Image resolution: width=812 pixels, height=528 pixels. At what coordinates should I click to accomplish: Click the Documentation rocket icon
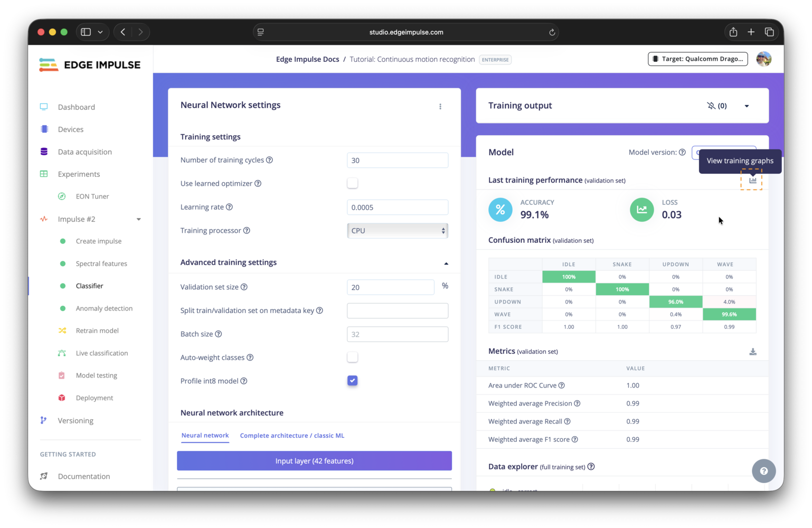44,476
